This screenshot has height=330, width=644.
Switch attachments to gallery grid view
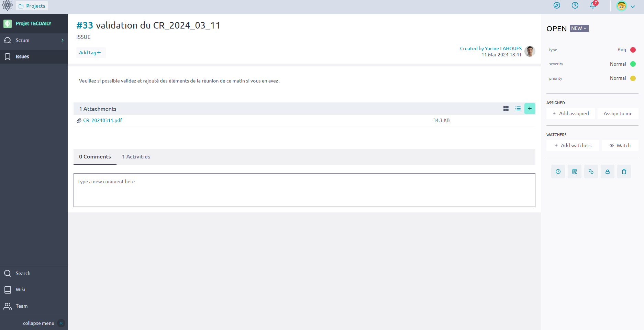tap(506, 109)
